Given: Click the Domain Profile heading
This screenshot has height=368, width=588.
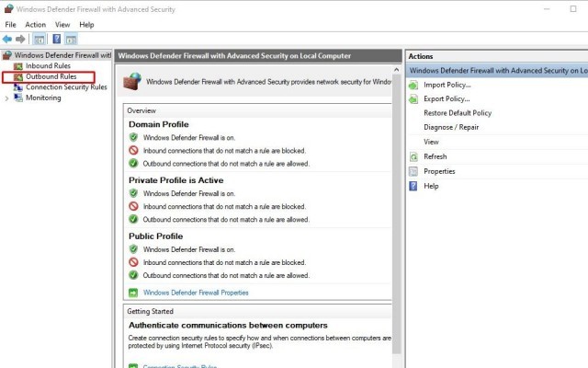Looking at the screenshot, I should [x=159, y=124].
